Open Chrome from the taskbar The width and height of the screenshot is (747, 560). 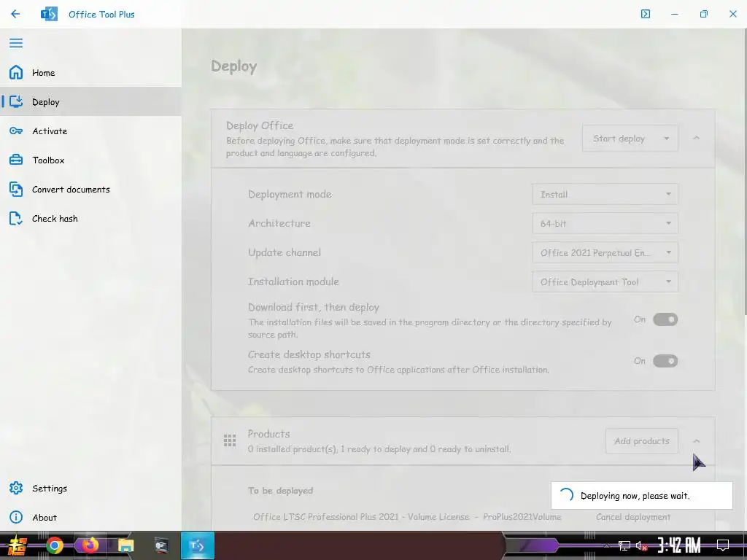click(x=54, y=545)
